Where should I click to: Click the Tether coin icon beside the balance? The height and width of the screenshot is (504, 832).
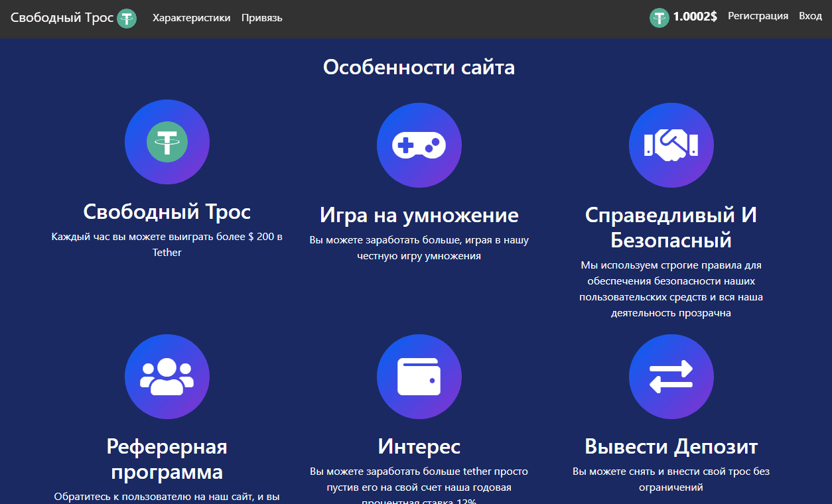click(659, 18)
